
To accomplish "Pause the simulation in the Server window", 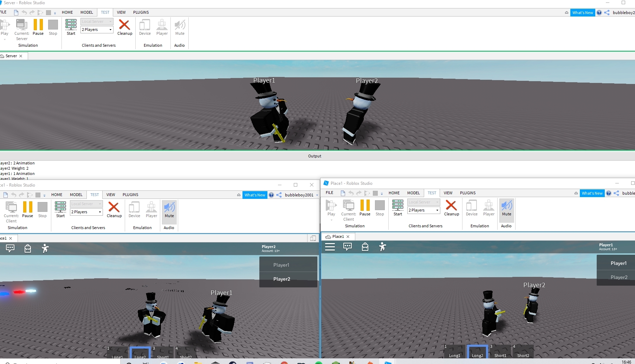I will click(x=38, y=27).
